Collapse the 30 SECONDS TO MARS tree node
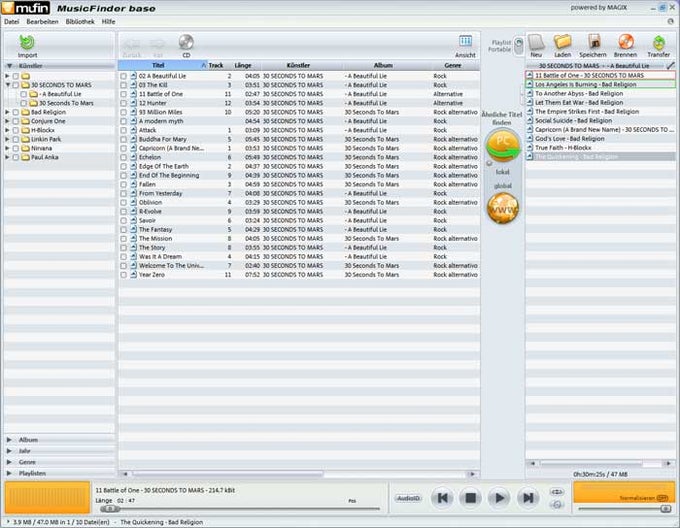Image resolution: width=680 pixels, height=528 pixels. pyautogui.click(x=7, y=85)
